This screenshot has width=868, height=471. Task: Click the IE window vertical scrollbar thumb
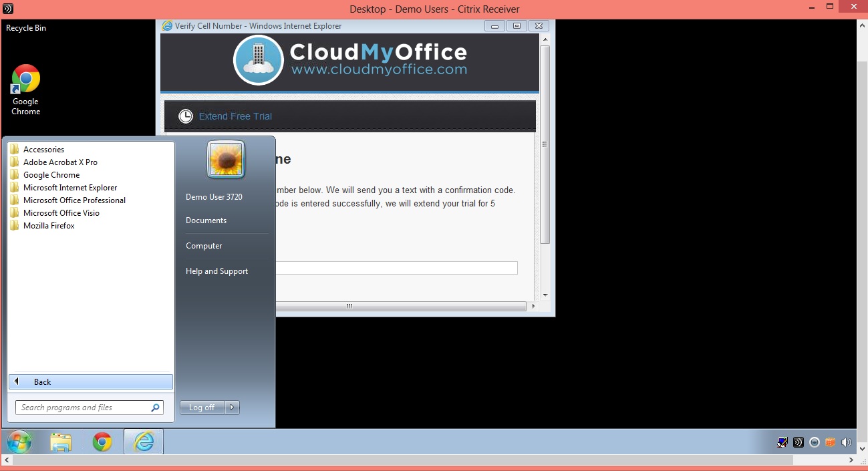(545, 145)
